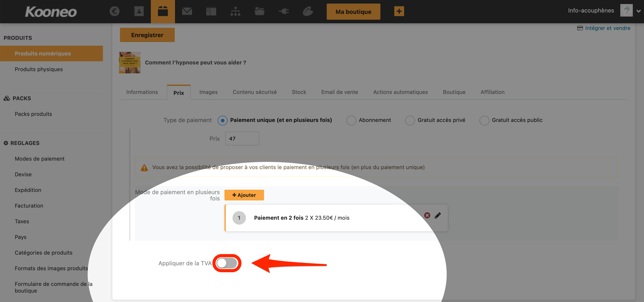Open the euro sales icon in top bar
Image resolution: width=644 pixels, height=302 pixels.
tap(115, 11)
